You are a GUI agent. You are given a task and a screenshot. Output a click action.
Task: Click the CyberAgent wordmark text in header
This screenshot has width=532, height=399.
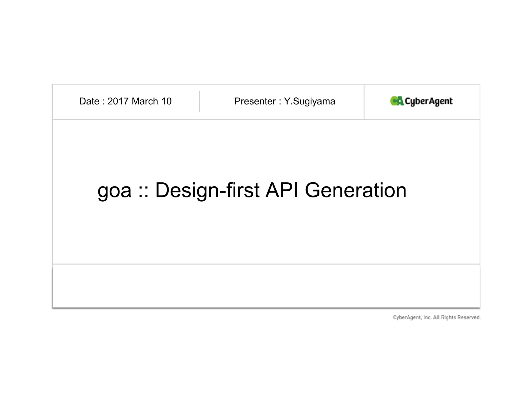[429, 101]
